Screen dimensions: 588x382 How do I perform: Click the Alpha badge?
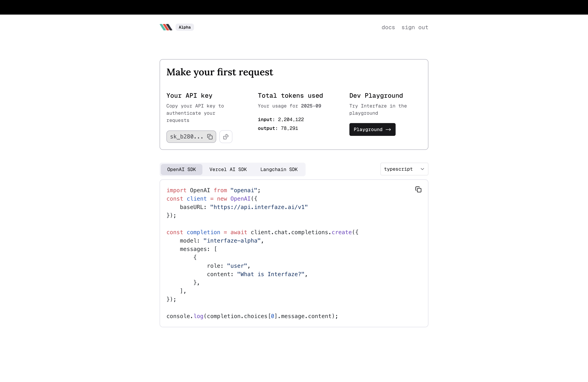pyautogui.click(x=184, y=27)
